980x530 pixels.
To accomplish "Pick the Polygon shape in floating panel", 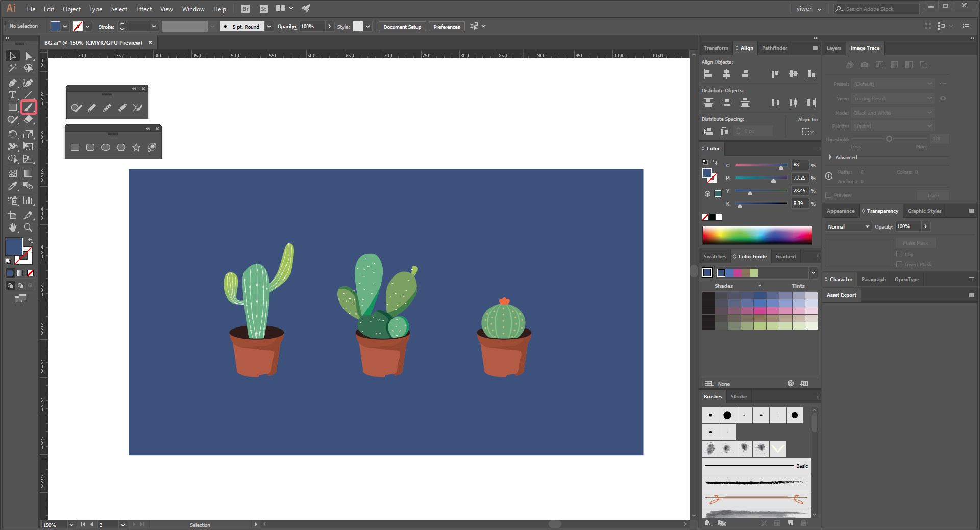I will click(121, 147).
